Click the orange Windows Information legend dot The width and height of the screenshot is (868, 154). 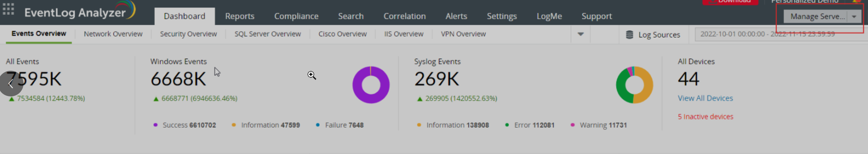233,125
